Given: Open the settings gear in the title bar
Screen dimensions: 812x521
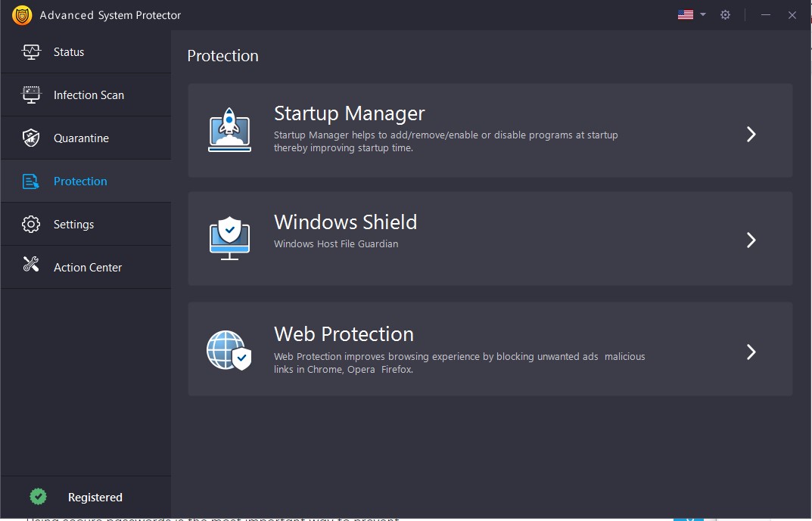Looking at the screenshot, I should pyautogui.click(x=725, y=14).
